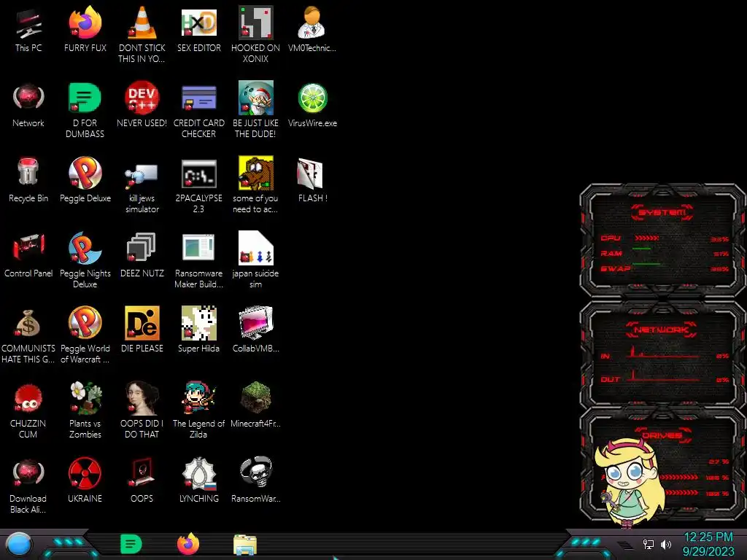
Task: Click the network status tray icon
Action: pyautogui.click(x=649, y=544)
